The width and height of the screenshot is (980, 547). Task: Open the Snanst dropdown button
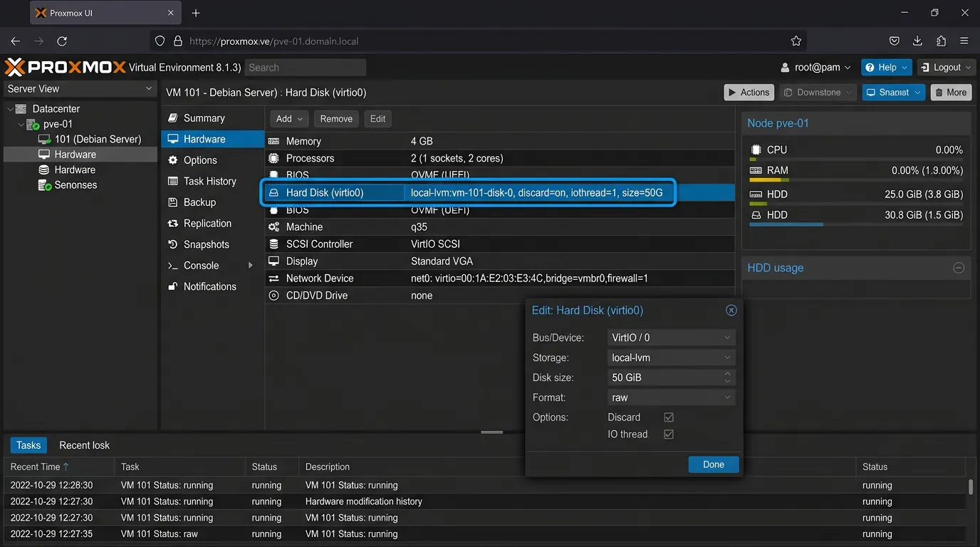pos(894,93)
